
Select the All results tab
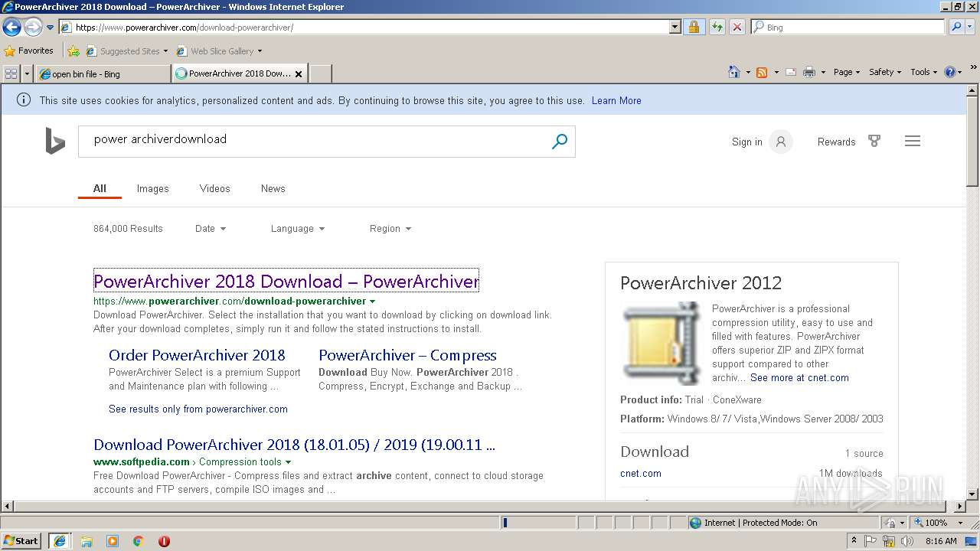point(100,188)
